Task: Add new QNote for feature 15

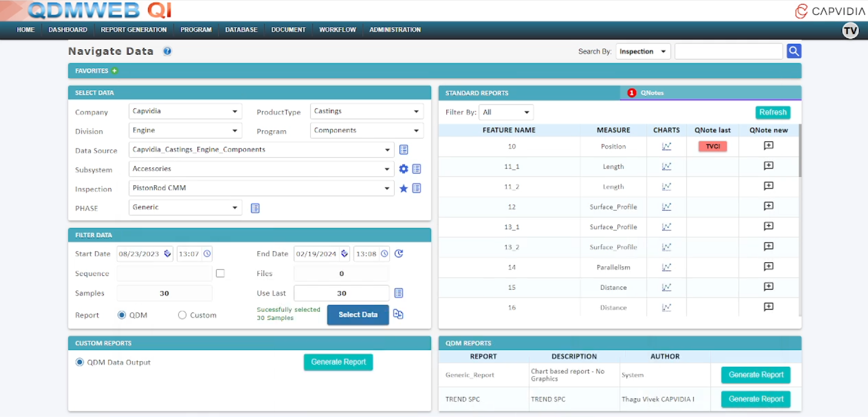Action: (x=769, y=287)
